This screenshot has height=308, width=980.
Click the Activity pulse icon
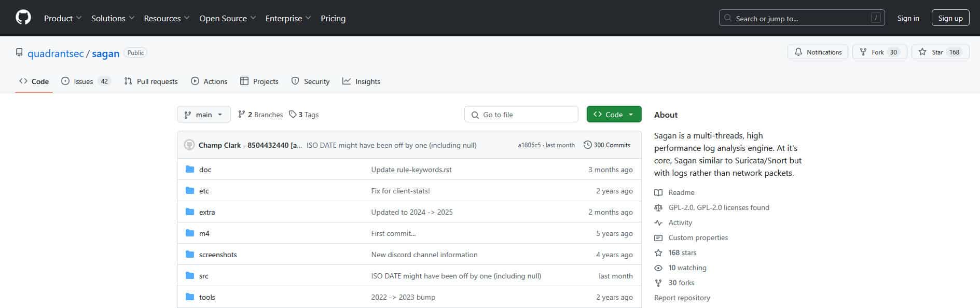(658, 222)
